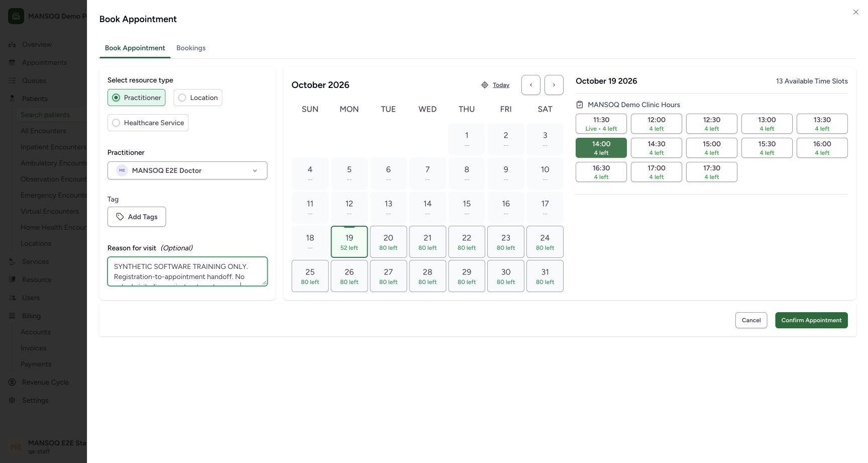The image size is (868, 463).
Task: Click the Overview sidebar icon
Action: 12,44
